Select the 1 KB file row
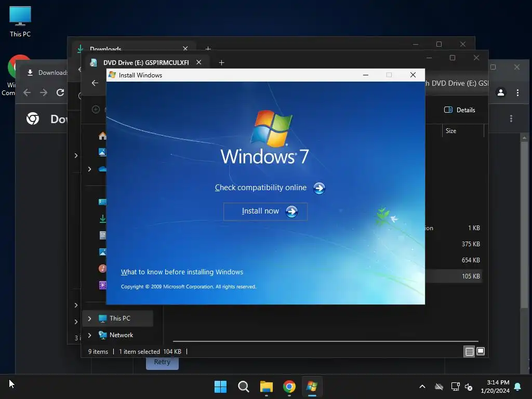Image resolution: width=532 pixels, height=399 pixels. point(453,228)
